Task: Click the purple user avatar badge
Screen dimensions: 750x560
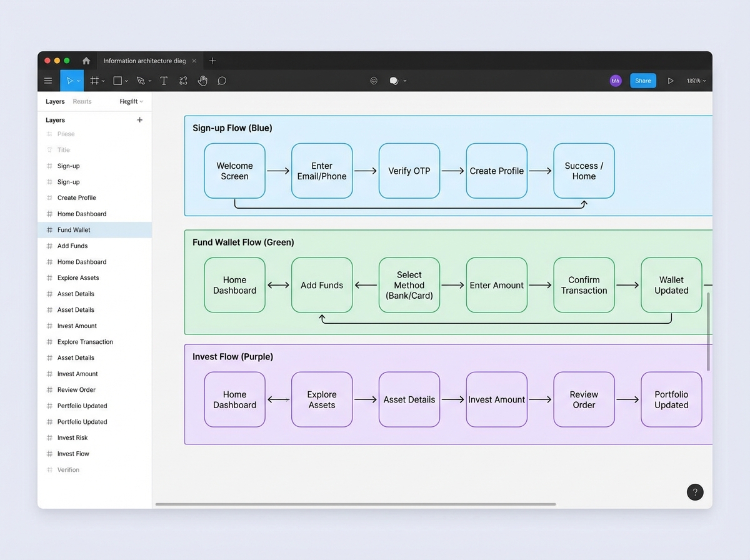Action: [x=616, y=81]
